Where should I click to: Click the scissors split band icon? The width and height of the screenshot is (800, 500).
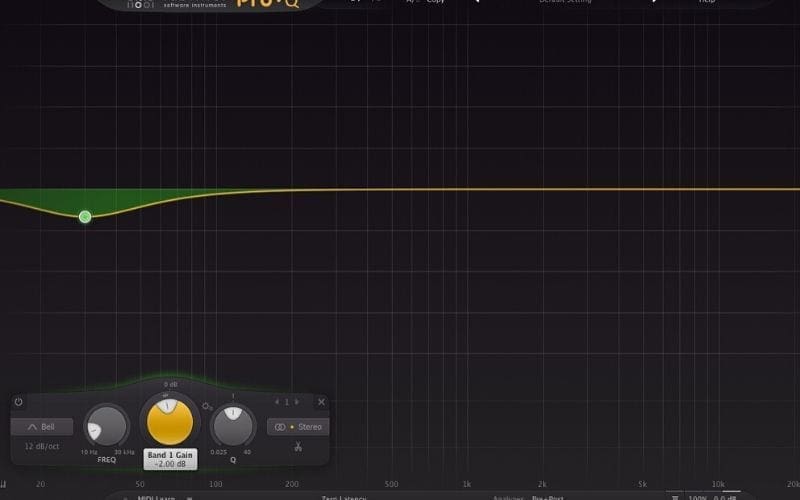pos(298,446)
